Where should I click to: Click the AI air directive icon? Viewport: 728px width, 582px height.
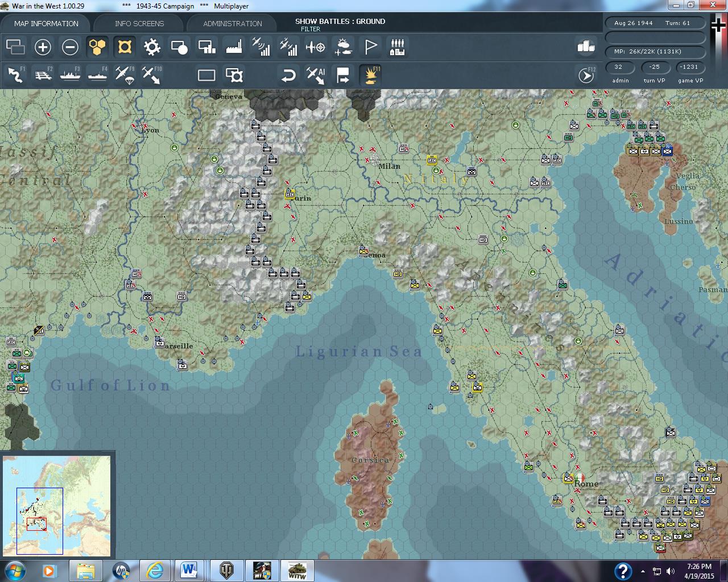(x=316, y=75)
